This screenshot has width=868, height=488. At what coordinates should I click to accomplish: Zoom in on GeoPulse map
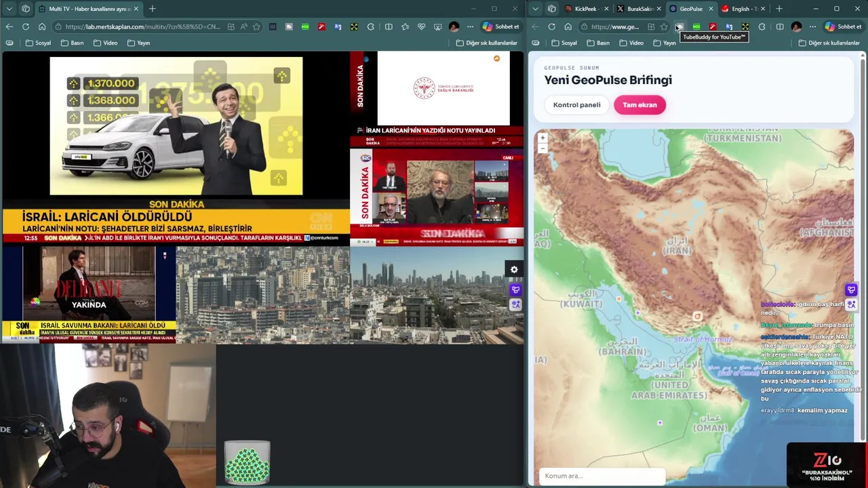pyautogui.click(x=542, y=138)
